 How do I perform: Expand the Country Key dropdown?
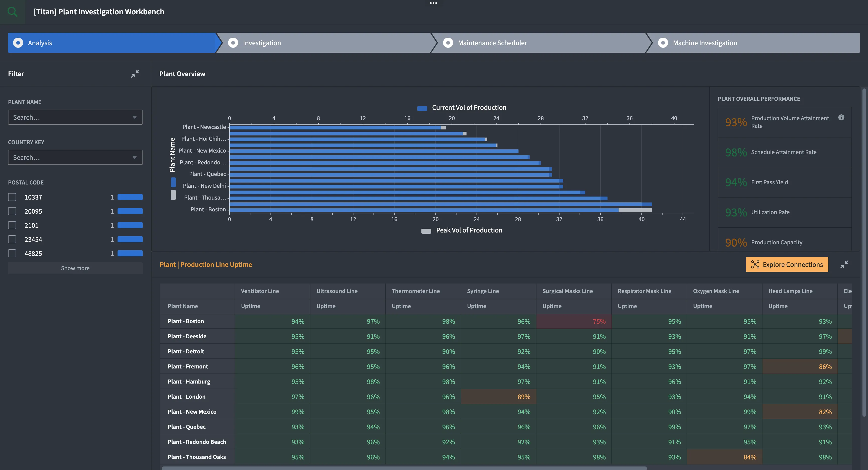pos(134,157)
